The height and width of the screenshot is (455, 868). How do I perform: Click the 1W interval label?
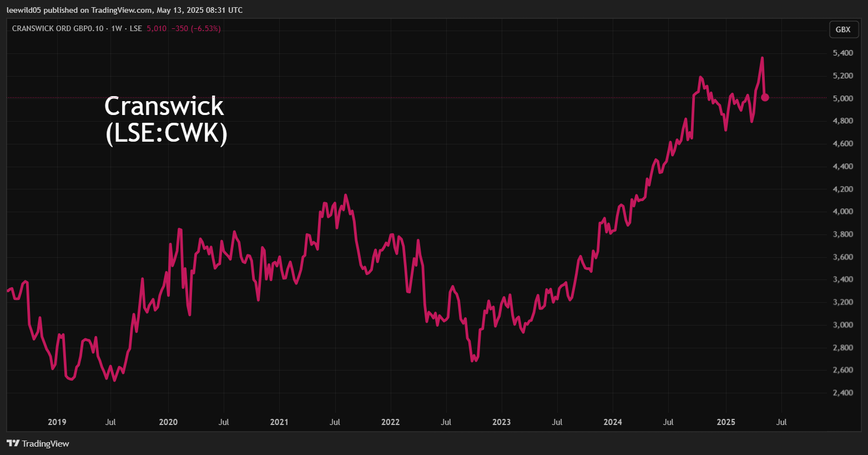[117, 28]
